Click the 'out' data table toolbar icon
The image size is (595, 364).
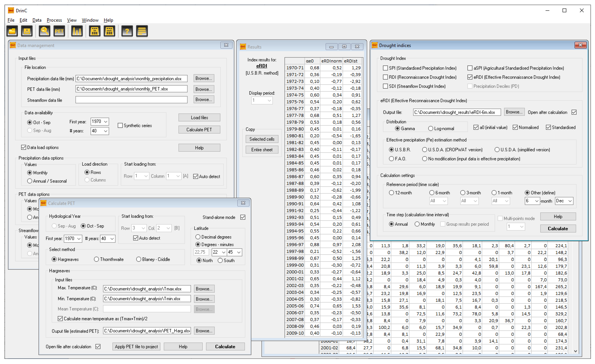[x=109, y=31]
